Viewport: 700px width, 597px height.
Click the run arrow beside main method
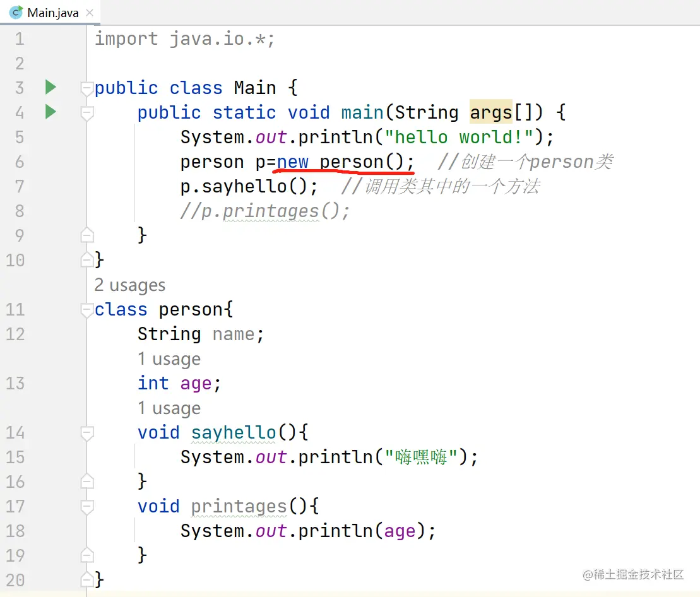tap(51, 112)
